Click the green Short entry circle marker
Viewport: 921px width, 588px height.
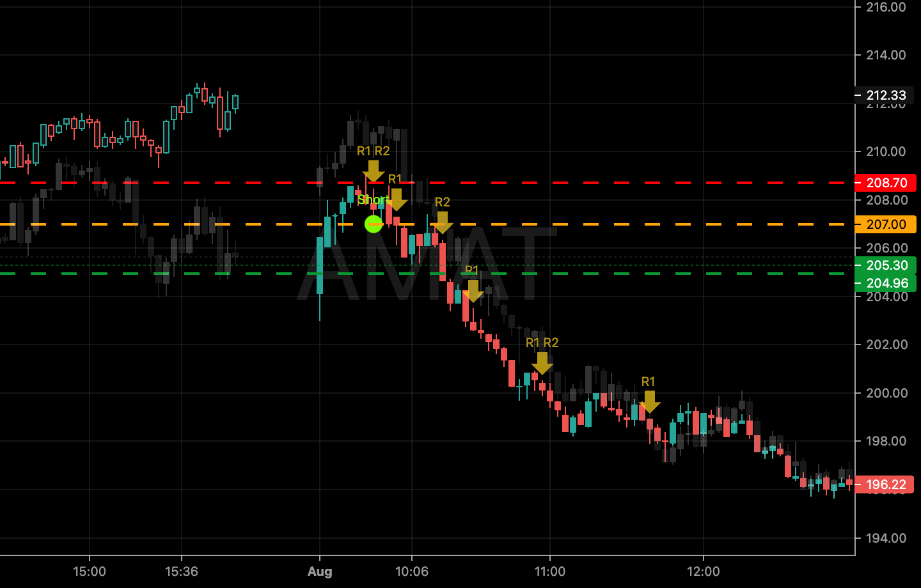[374, 224]
